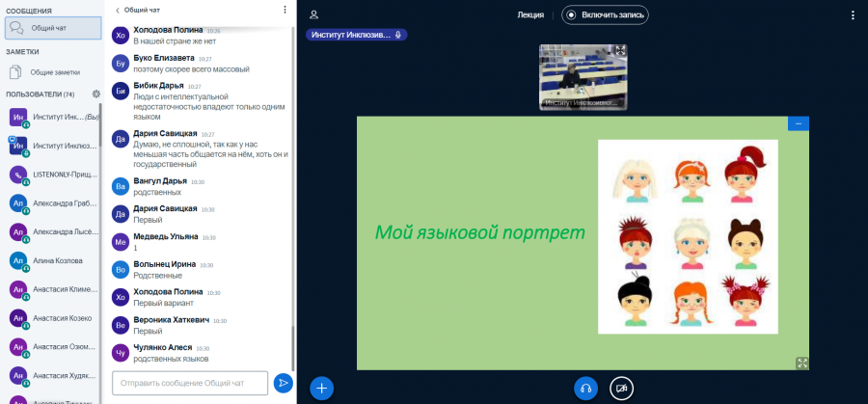868x404 pixels.
Task: Select user Алина Козлова in the list
Action: [x=54, y=260]
